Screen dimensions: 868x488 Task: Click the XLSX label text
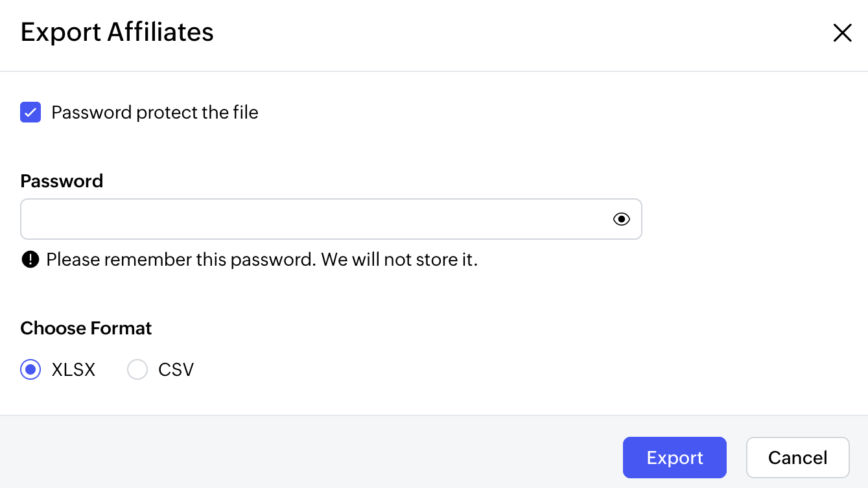(x=73, y=369)
